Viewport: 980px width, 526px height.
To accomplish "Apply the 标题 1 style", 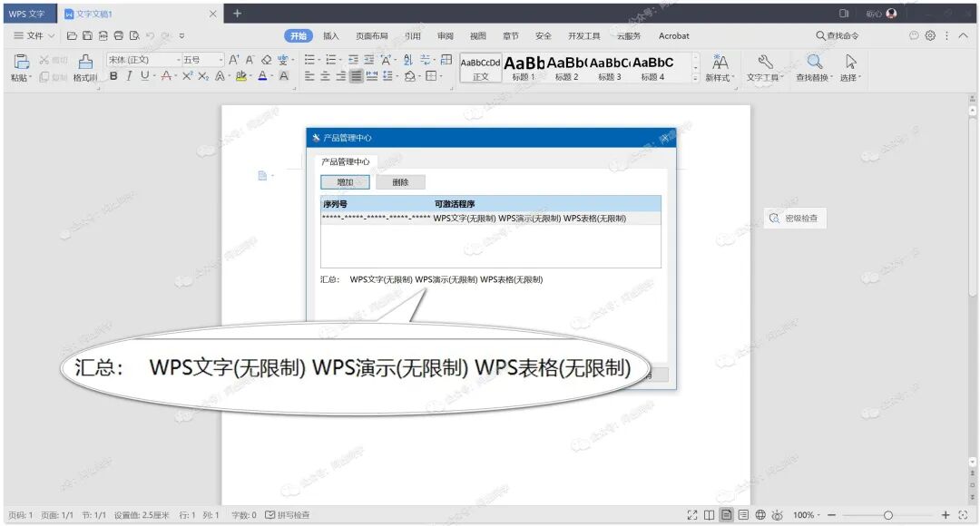I will coord(524,67).
